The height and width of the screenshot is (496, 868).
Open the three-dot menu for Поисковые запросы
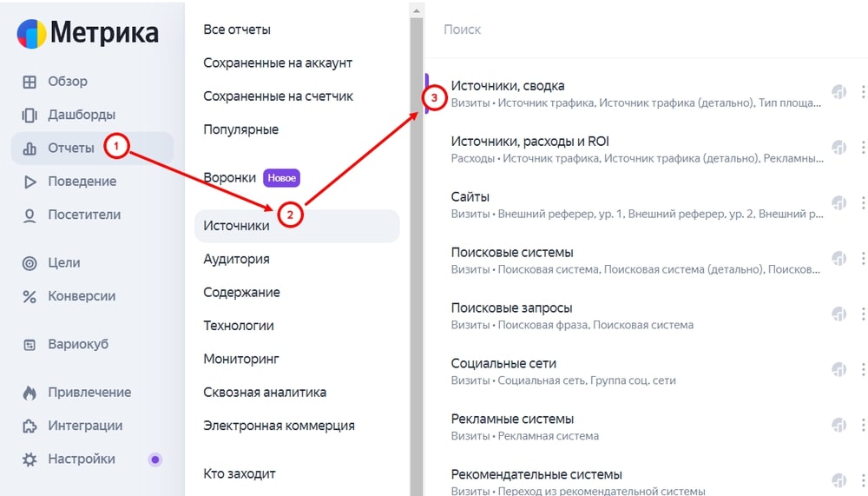tap(863, 314)
